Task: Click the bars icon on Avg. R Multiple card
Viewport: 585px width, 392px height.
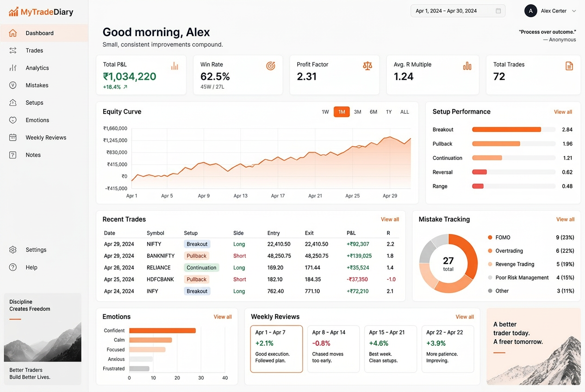Action: (467, 66)
